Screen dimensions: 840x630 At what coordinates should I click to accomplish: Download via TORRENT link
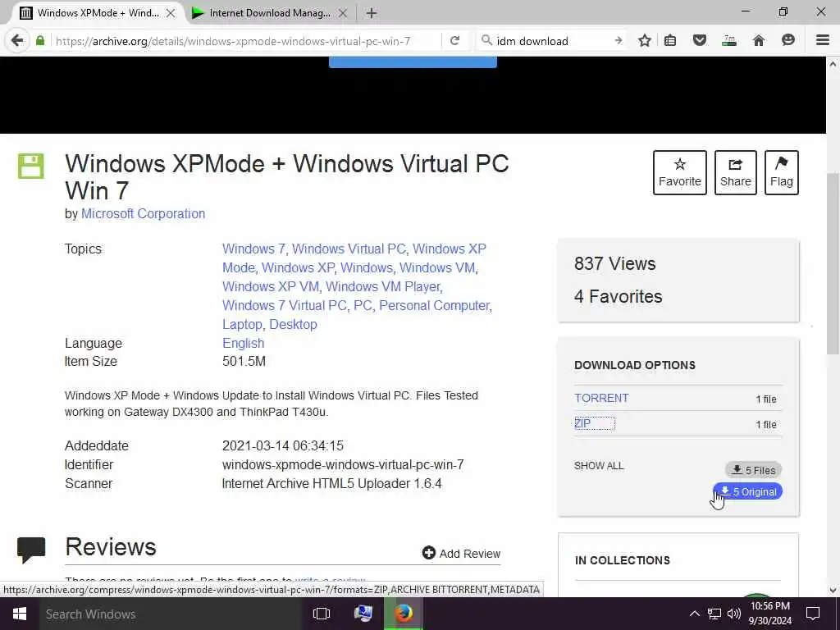coord(601,398)
